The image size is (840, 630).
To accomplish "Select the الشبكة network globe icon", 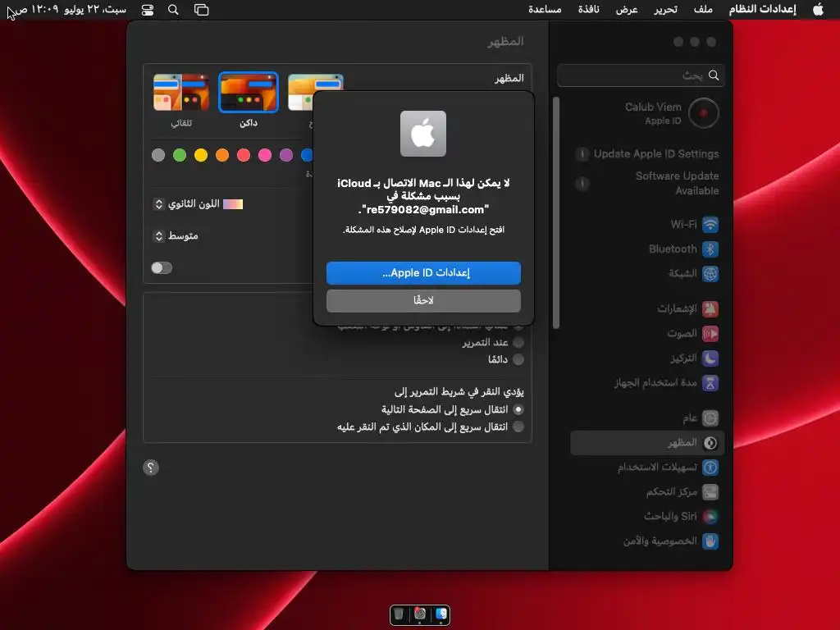I will click(710, 274).
